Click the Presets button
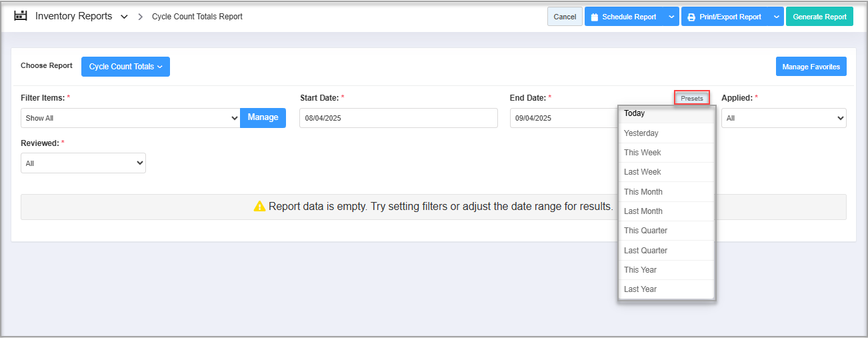The image size is (868, 338). click(x=691, y=98)
